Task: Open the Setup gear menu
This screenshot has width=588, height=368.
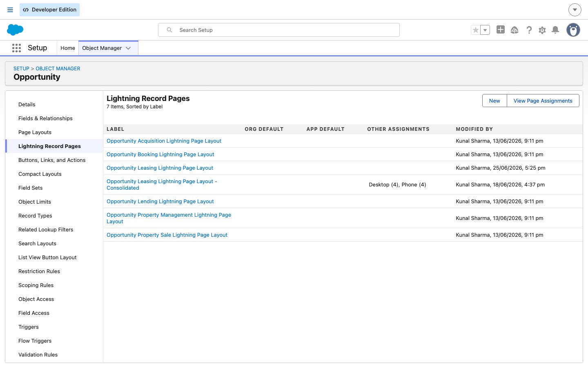Action: (x=542, y=30)
